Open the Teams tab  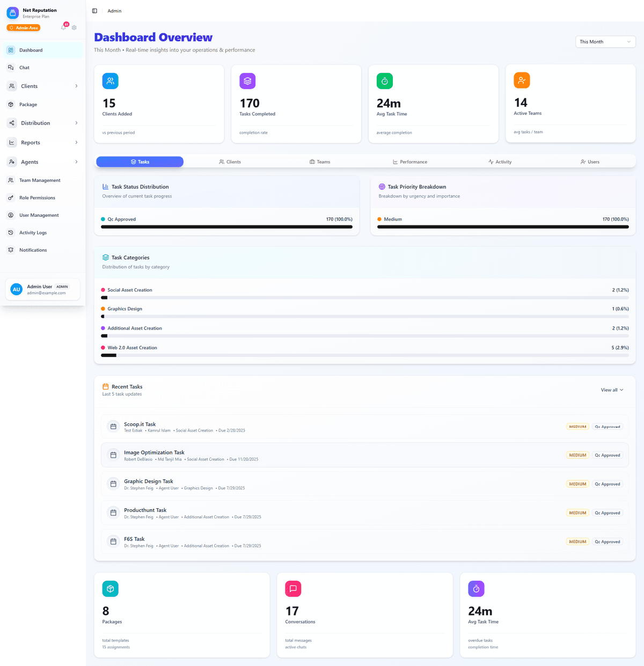pyautogui.click(x=320, y=162)
